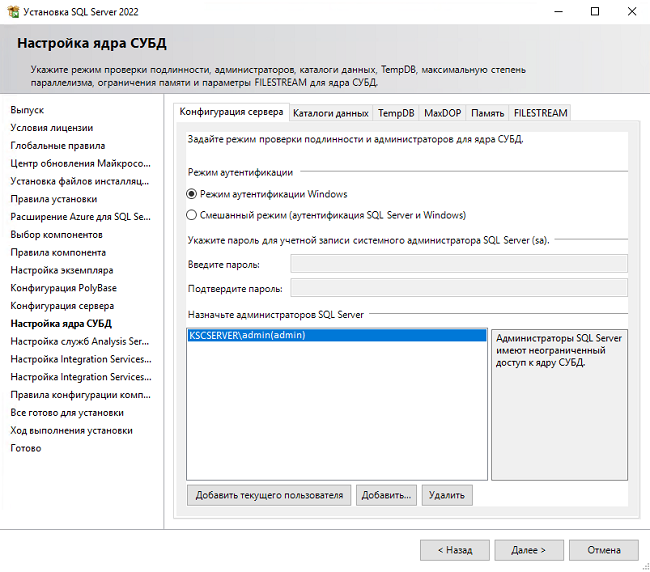This screenshot has height=572, width=650.
Task: Switch to the MaxDOP tab
Action: coord(442,113)
